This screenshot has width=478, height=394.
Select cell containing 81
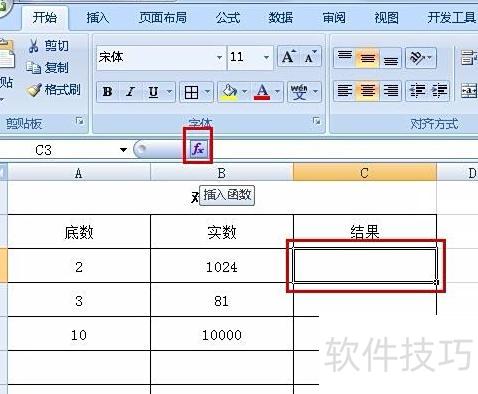point(222,301)
